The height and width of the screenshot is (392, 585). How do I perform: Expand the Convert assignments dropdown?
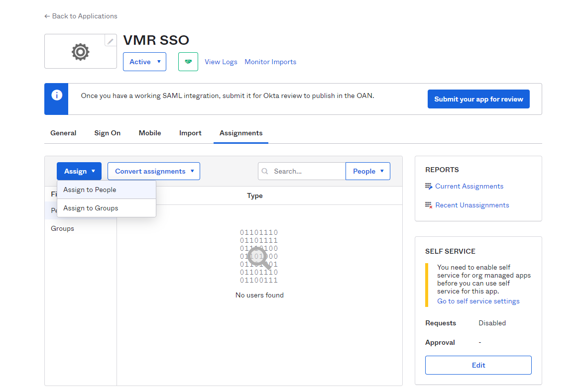tap(154, 171)
